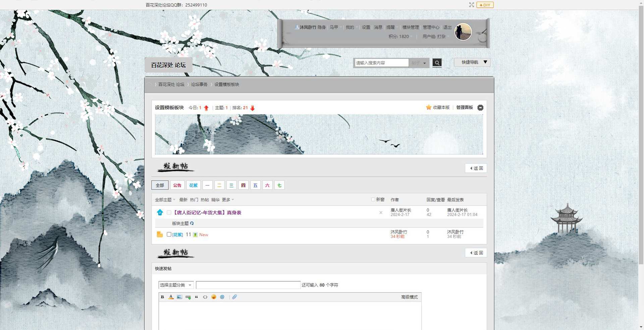Tick the 新窗 new window checkbox
Screen dimensions: 644x330
click(x=373, y=199)
